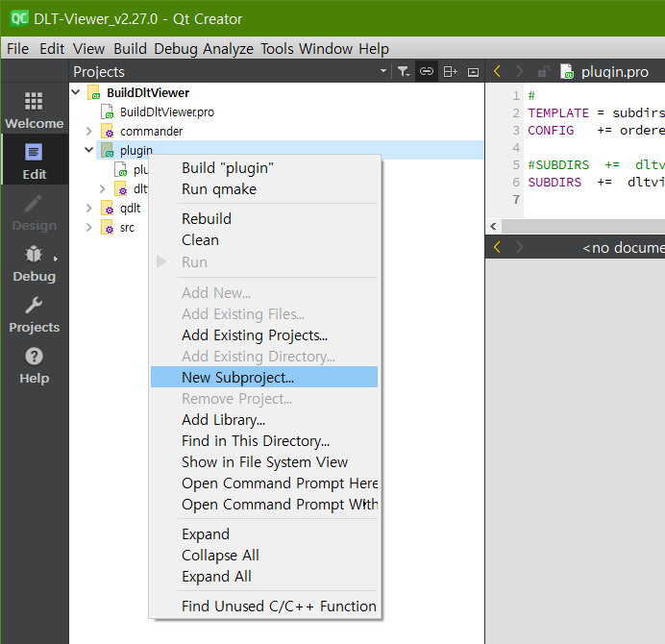
Task: Open the Debug menu
Action: click(176, 49)
